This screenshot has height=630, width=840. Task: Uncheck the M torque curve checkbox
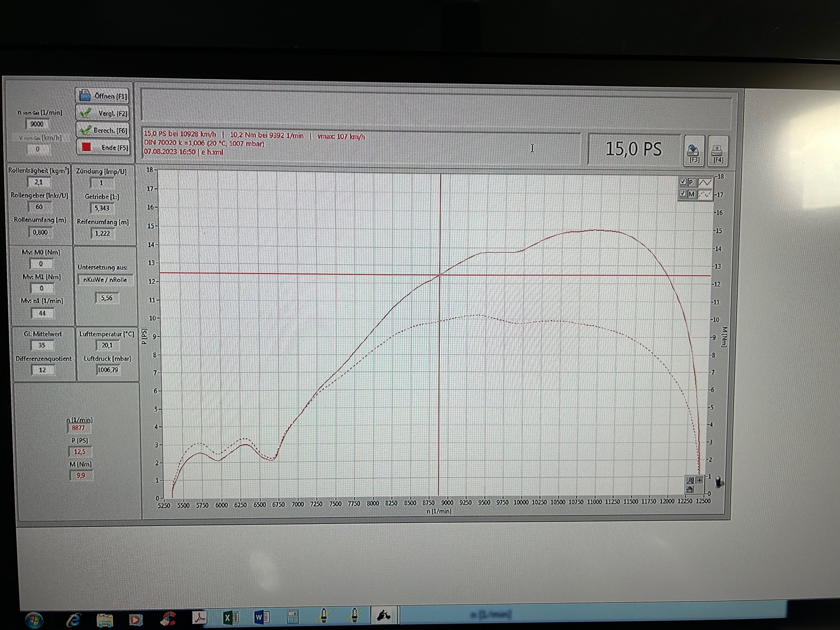683,194
